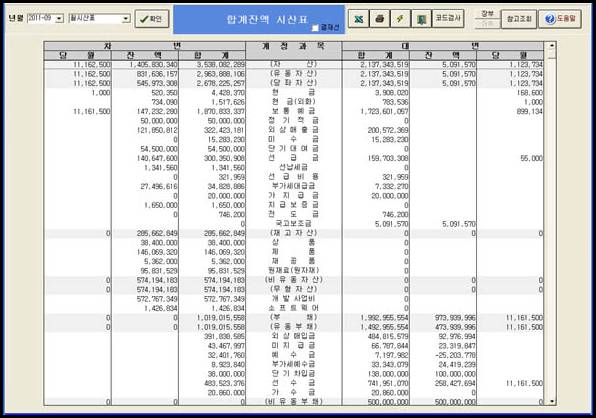The width and height of the screenshot is (596, 418).
Task: Toggle the 결재선 checkbox
Action: tap(315, 28)
